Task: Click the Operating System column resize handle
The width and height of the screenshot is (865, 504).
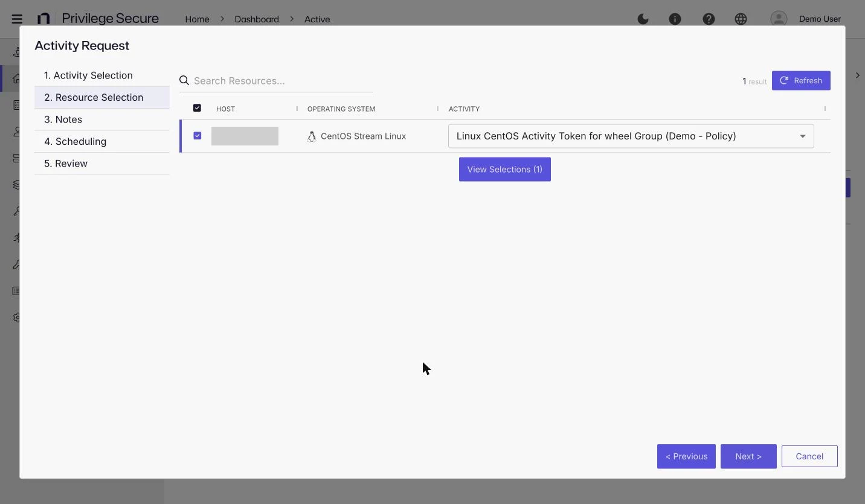Action: 438,109
